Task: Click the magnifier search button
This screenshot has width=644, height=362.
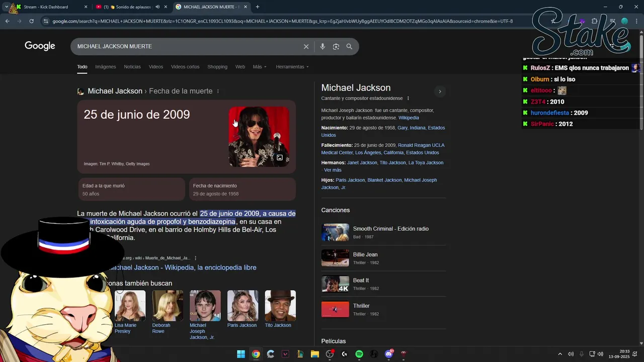Action: pos(349,46)
